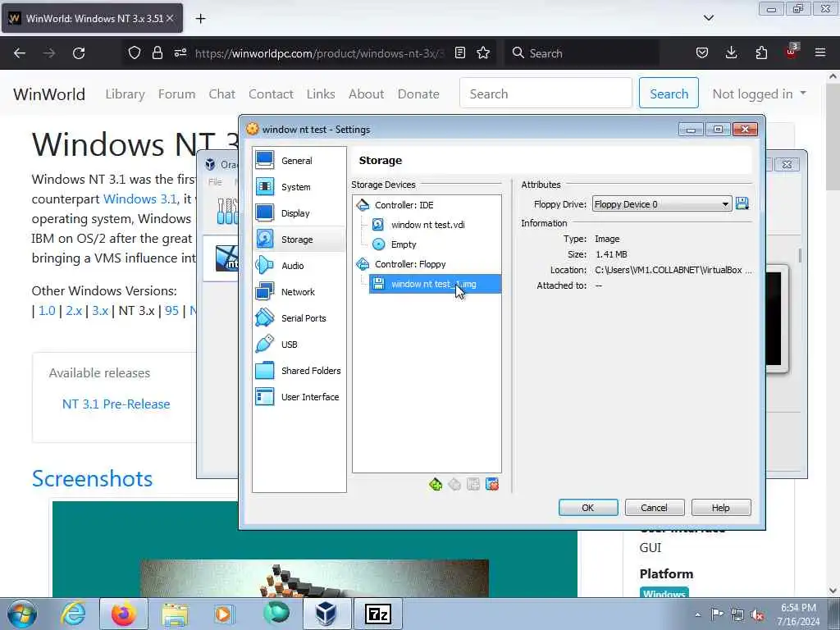Select the WinWorld Windows NT 3.x tab

point(92,18)
